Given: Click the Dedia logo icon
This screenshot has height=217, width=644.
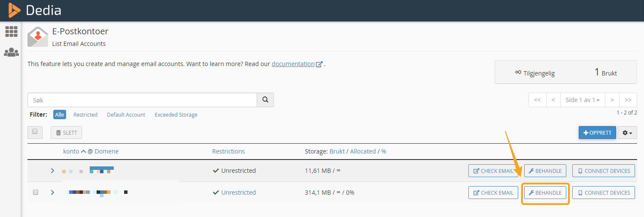Looking at the screenshot, I should pyautogui.click(x=14, y=10).
